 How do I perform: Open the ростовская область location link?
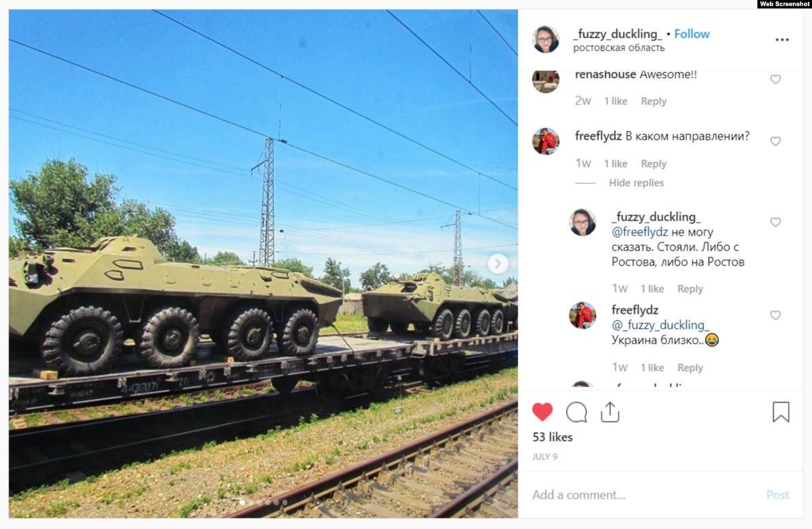pos(619,48)
